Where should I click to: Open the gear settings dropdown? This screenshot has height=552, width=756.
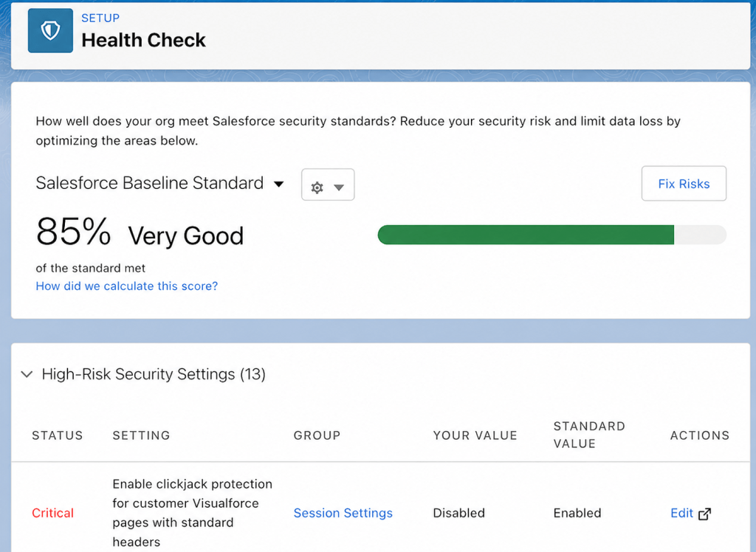328,184
